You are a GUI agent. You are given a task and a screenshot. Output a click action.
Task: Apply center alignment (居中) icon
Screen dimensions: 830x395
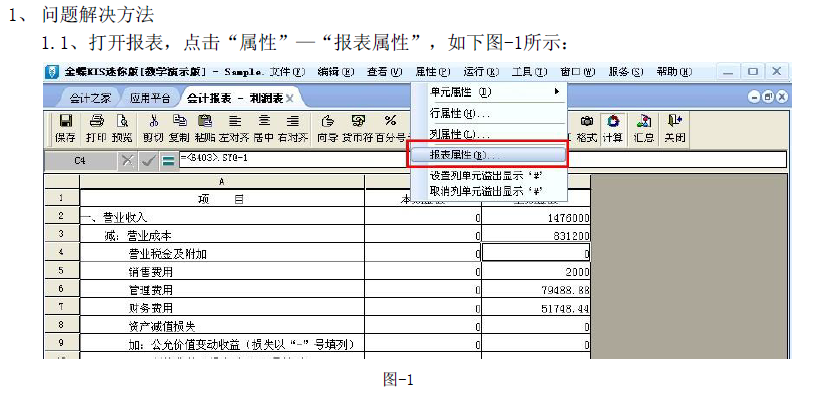263,129
